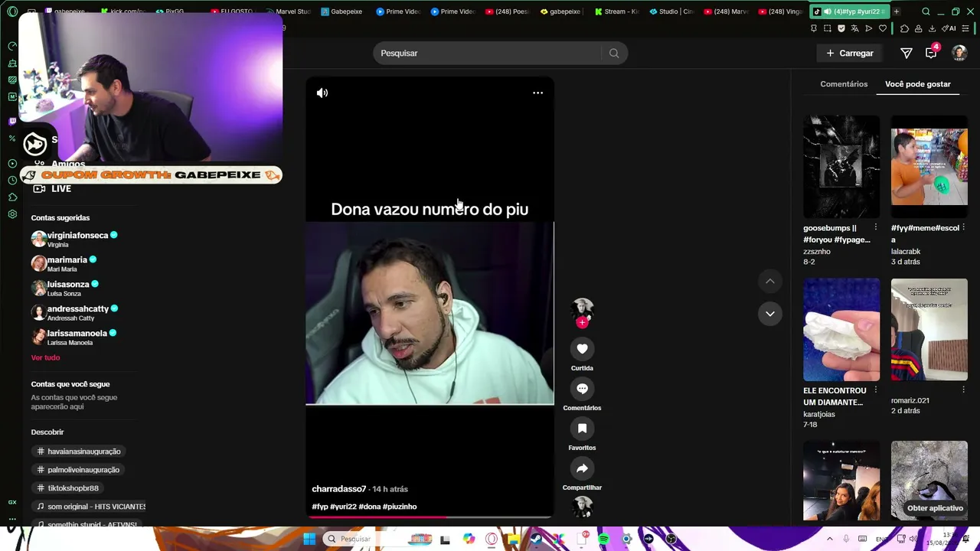Open the #piuzinho hashtag link
Image resolution: width=980 pixels, height=551 pixels.
pyautogui.click(x=400, y=507)
